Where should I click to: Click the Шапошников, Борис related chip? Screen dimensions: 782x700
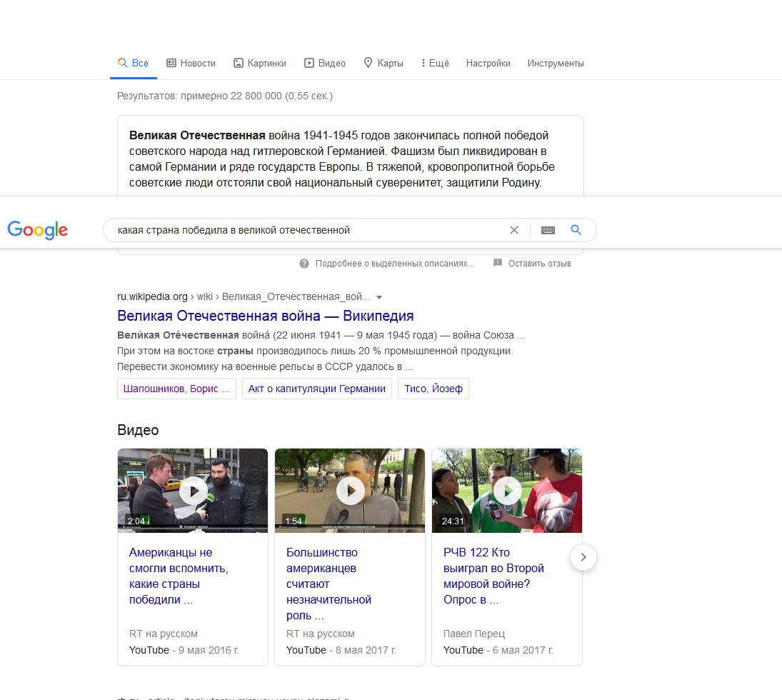coord(176,389)
